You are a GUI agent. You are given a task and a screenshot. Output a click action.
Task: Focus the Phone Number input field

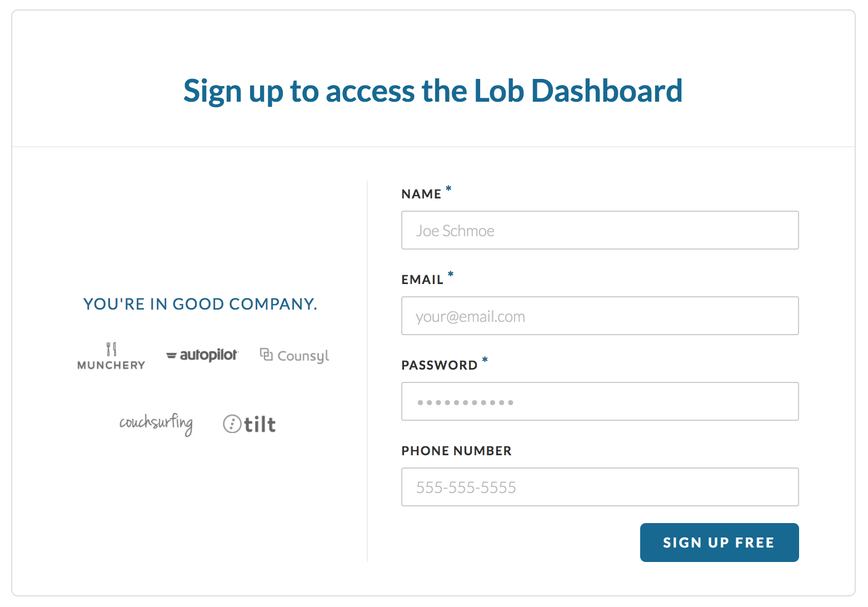(600, 487)
